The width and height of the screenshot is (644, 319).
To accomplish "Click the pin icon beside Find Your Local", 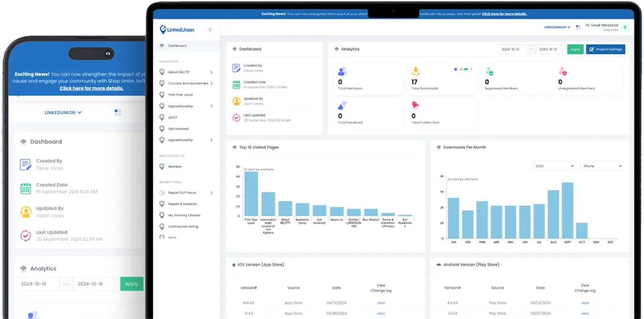I will (x=161, y=94).
